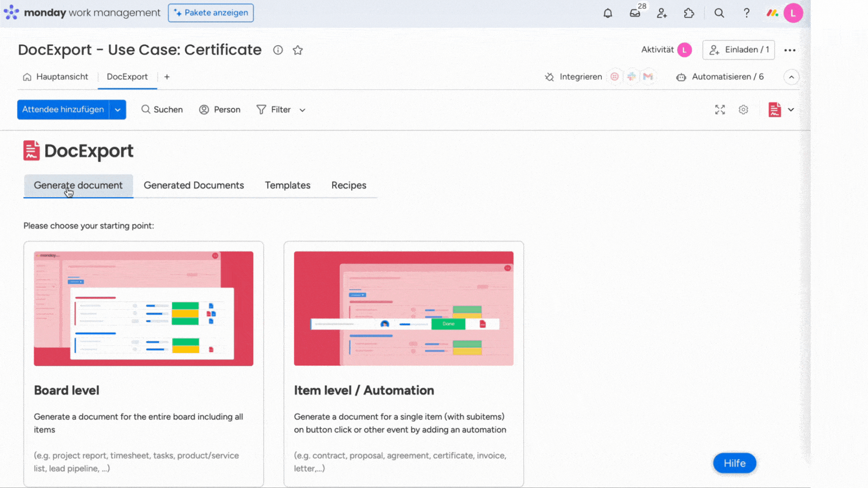Select the Board level preview image
Screen dimensions: 868x488
click(144, 309)
